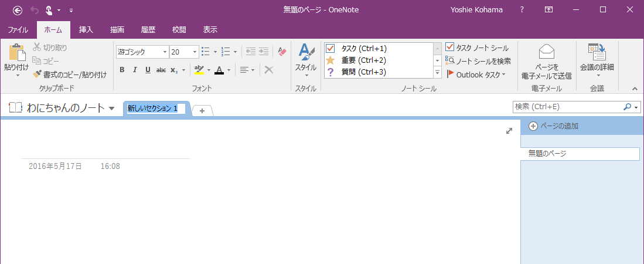Click the search magnifier icon

click(627, 107)
